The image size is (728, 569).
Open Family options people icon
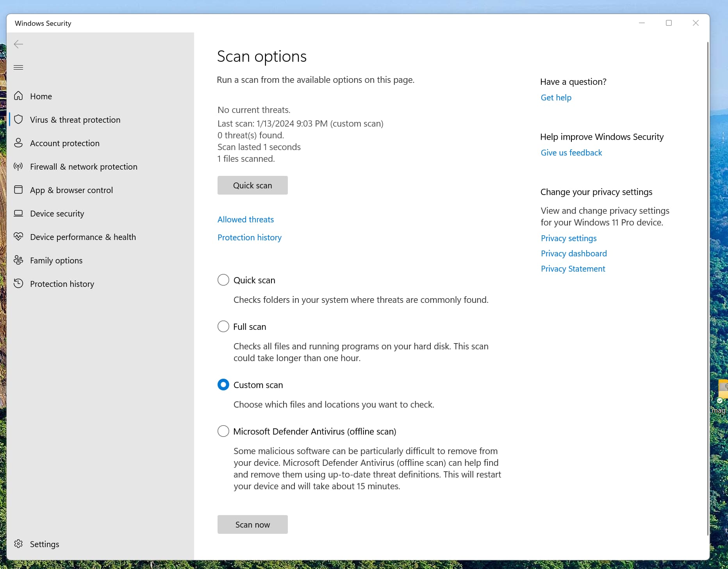coord(18,260)
